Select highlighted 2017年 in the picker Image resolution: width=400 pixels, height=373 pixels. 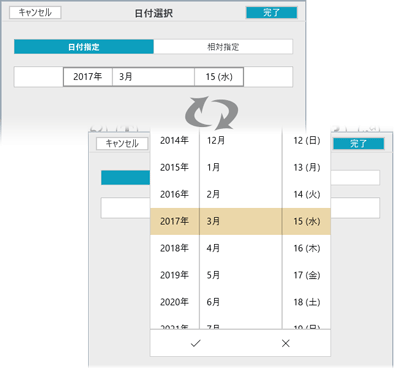(175, 221)
